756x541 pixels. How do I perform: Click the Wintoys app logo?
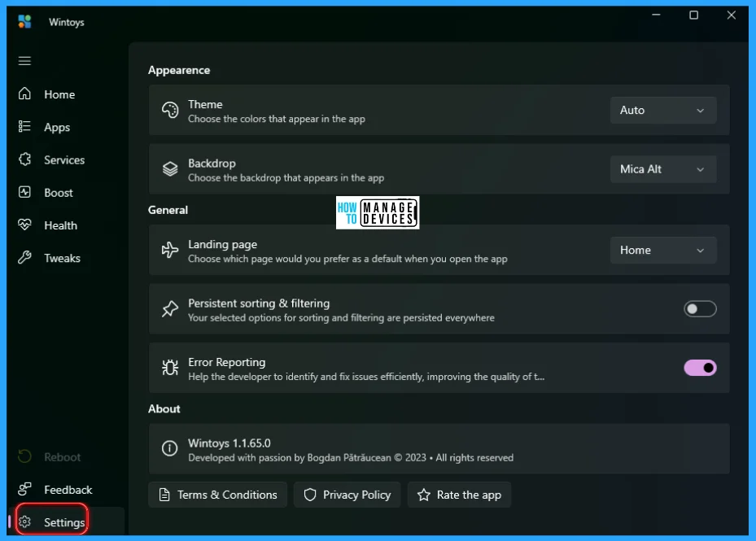(24, 22)
